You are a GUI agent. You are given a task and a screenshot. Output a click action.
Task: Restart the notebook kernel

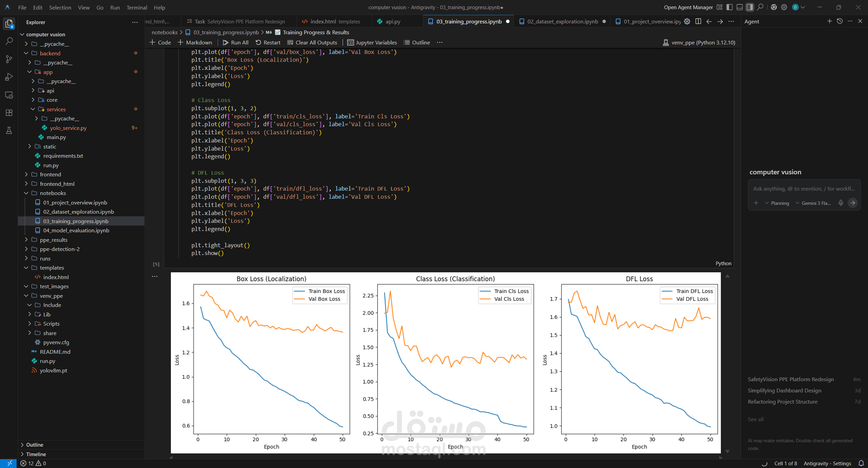(268, 42)
